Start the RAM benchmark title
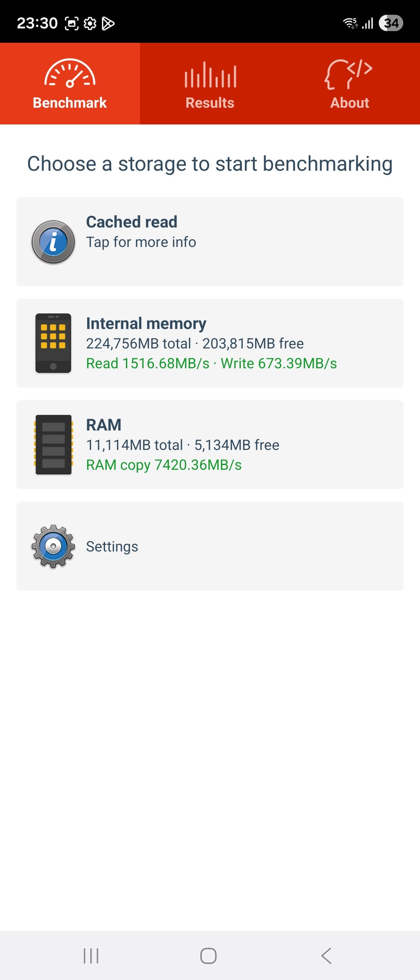 (104, 425)
